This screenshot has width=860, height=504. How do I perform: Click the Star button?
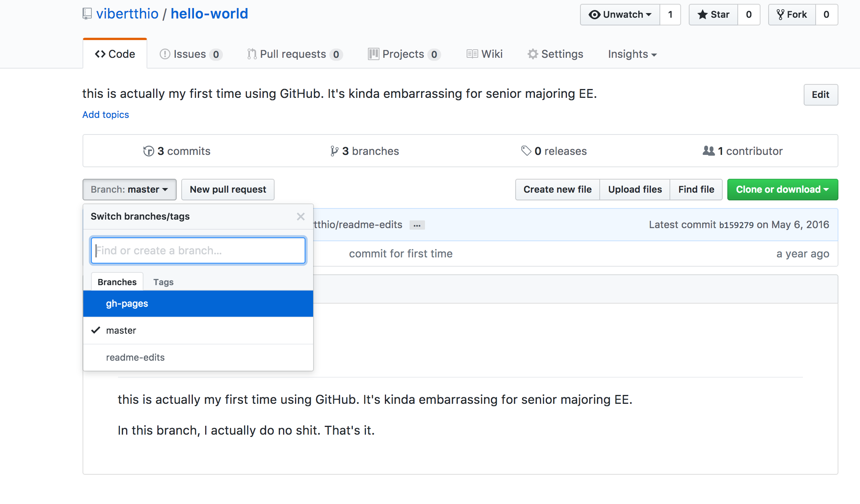point(713,15)
